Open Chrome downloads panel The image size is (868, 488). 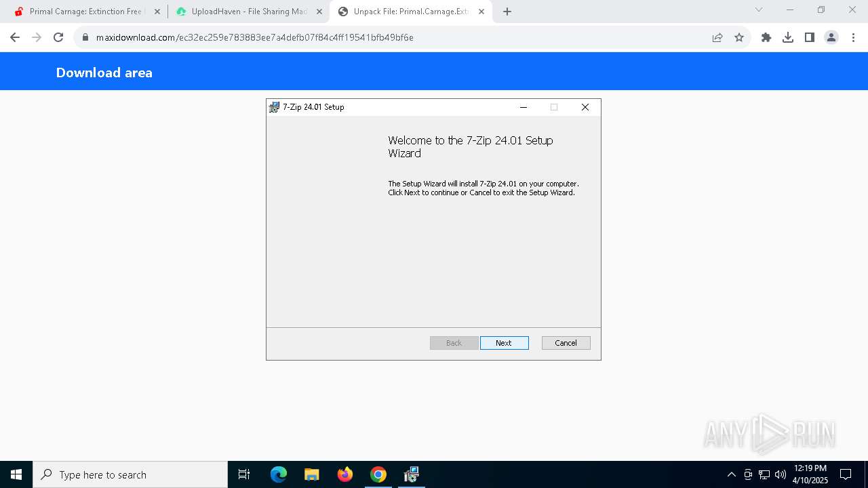pos(788,37)
